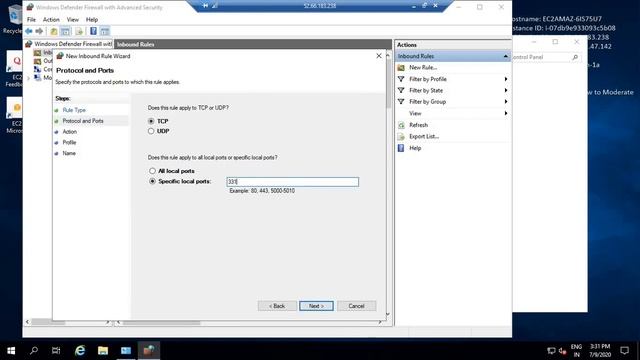Open the Windows Start menu
This screenshot has height=360, width=640.
pos(11,350)
